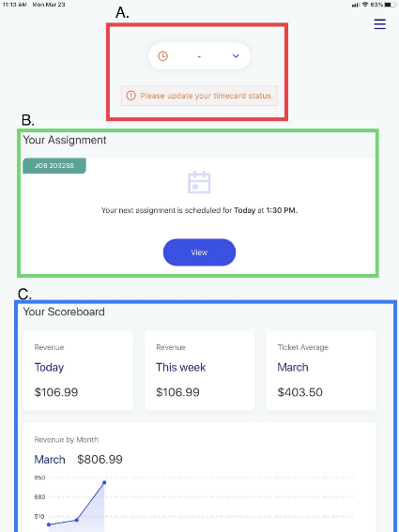Open the assignment with the View button
This screenshot has width=399, height=532.
[x=199, y=252]
